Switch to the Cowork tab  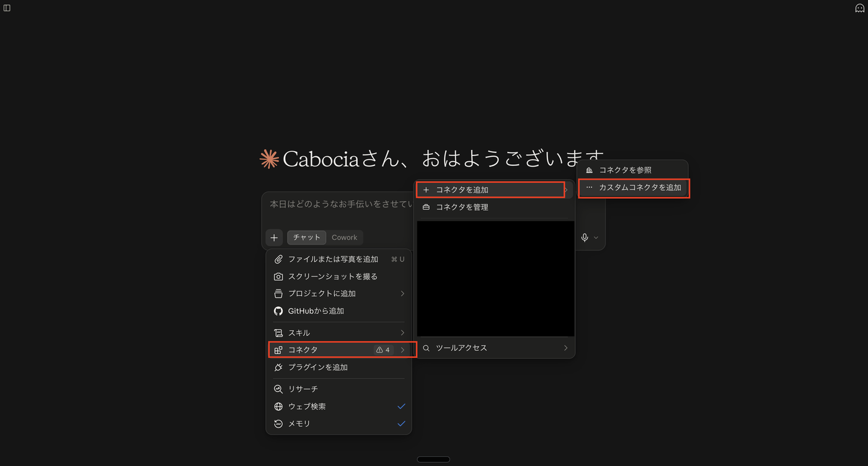pos(344,237)
